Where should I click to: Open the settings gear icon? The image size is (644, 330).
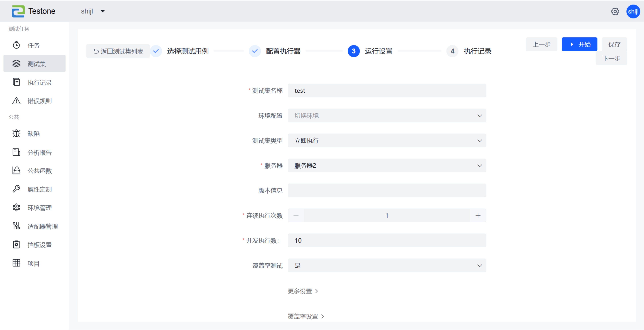(x=615, y=11)
